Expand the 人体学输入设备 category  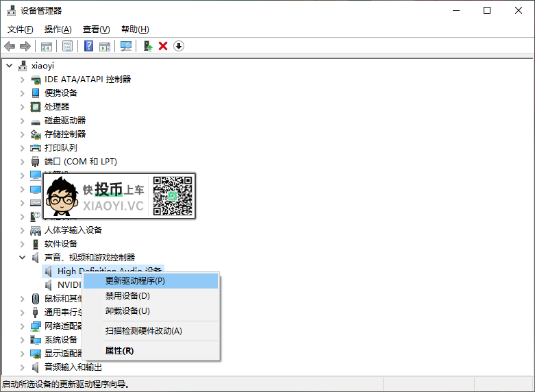22,230
